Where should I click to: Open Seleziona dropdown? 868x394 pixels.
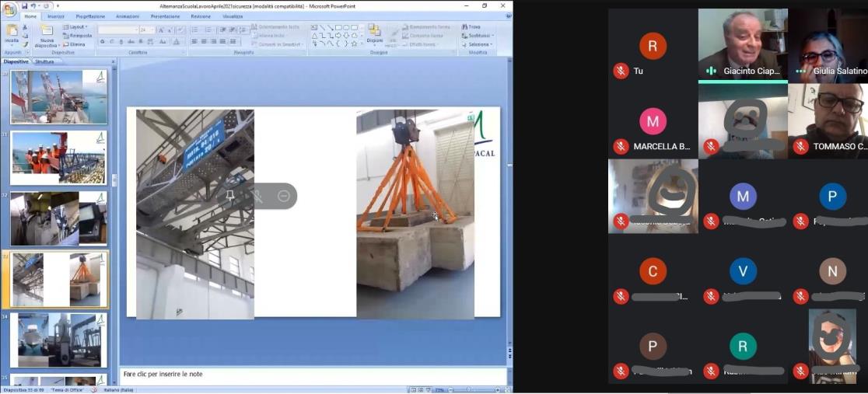(x=478, y=44)
